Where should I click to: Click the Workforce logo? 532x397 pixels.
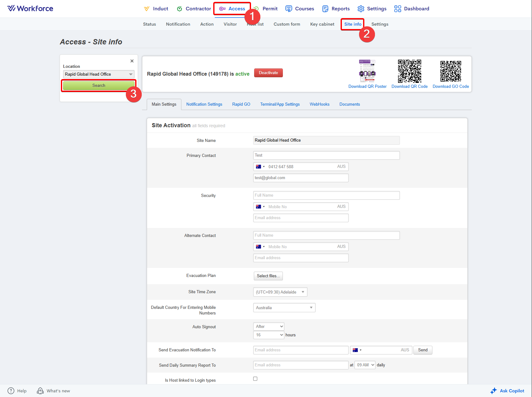coord(30,8)
